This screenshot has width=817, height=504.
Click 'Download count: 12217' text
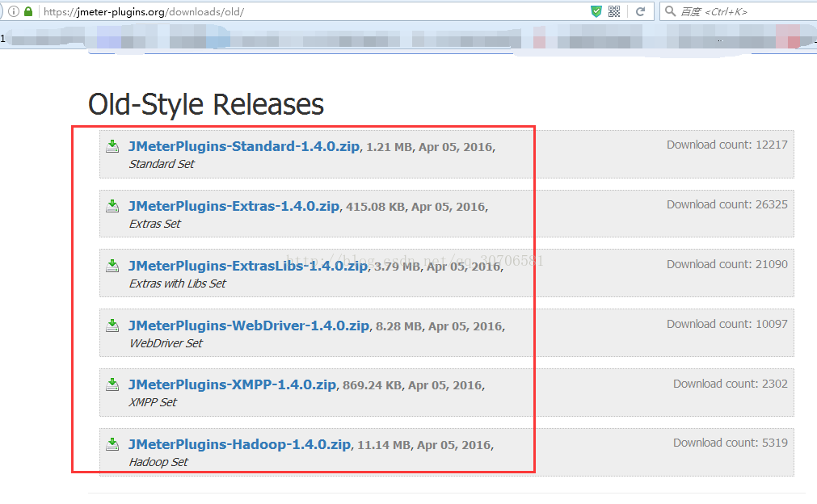tap(727, 145)
